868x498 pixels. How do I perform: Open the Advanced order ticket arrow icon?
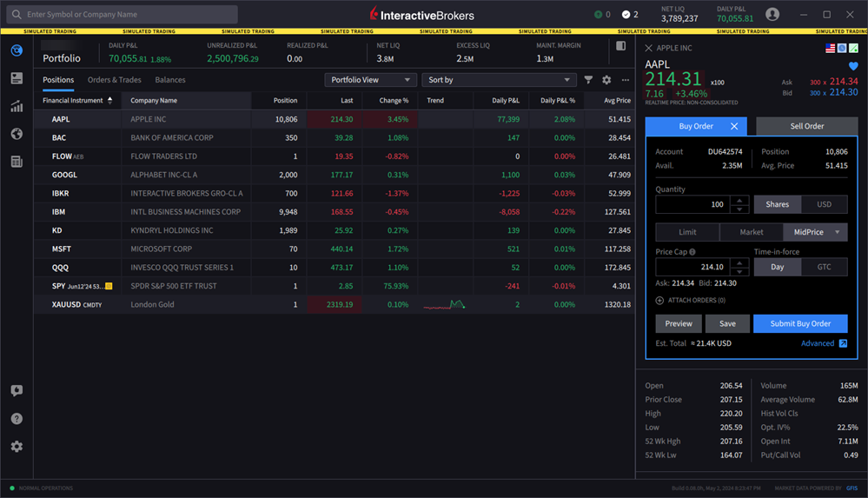[843, 343]
